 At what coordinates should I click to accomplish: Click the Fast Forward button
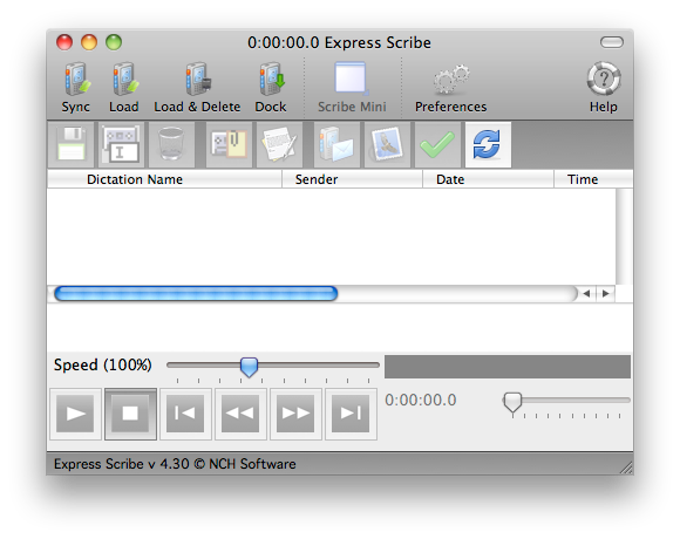[x=296, y=414]
